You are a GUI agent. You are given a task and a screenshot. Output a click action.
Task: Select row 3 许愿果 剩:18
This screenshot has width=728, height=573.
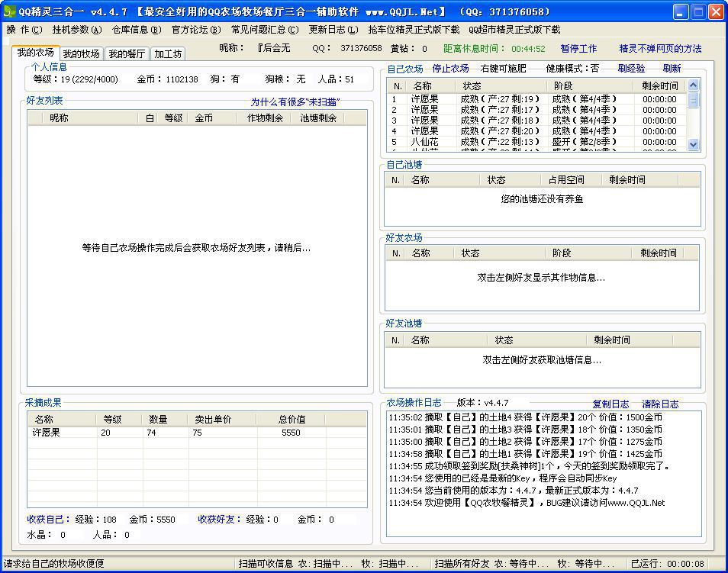(538, 121)
